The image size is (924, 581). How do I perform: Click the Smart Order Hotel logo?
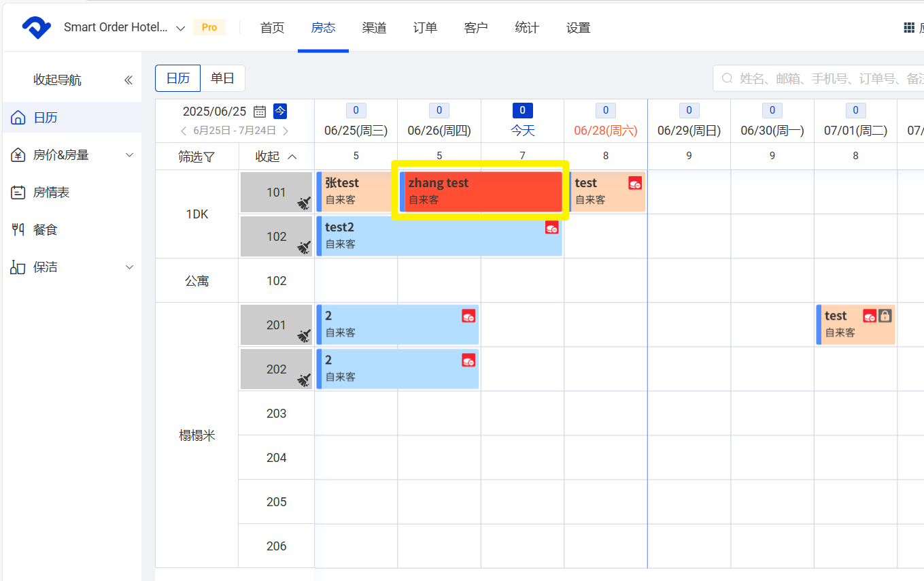[36, 28]
